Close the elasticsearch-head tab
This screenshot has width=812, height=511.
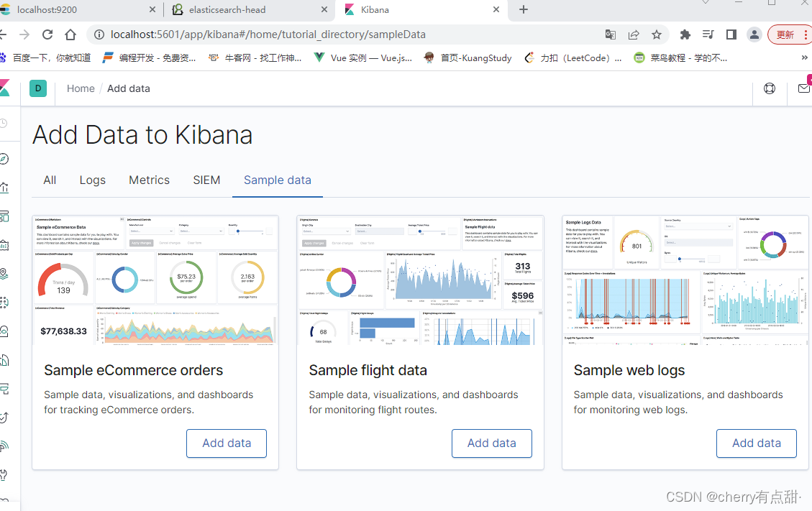[324, 9]
